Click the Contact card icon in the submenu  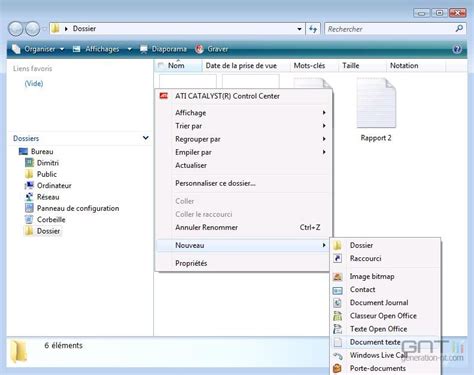[337, 290]
